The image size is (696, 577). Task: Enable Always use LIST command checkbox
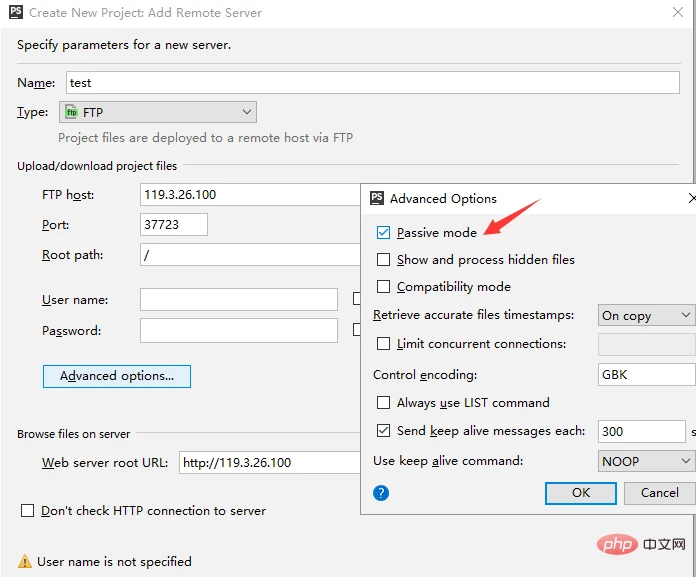coord(383,403)
